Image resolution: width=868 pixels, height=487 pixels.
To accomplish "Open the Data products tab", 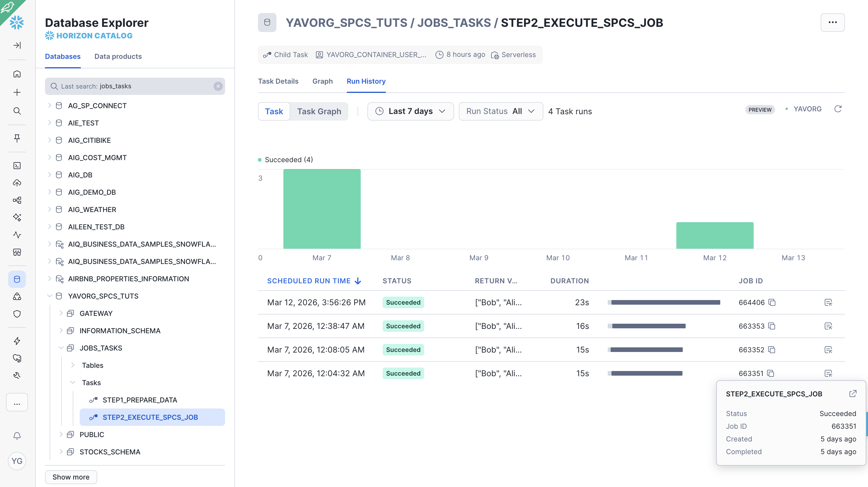I will coord(118,56).
